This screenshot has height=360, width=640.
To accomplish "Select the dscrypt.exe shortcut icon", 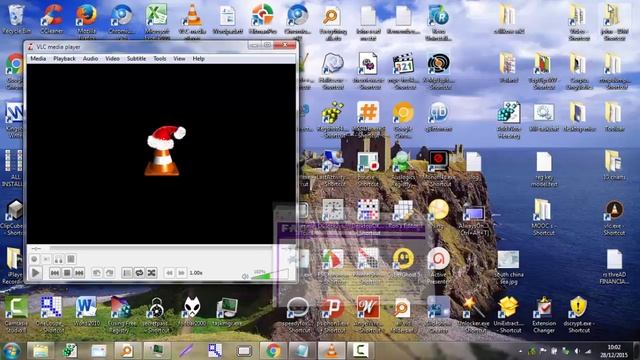I will coord(579,314).
